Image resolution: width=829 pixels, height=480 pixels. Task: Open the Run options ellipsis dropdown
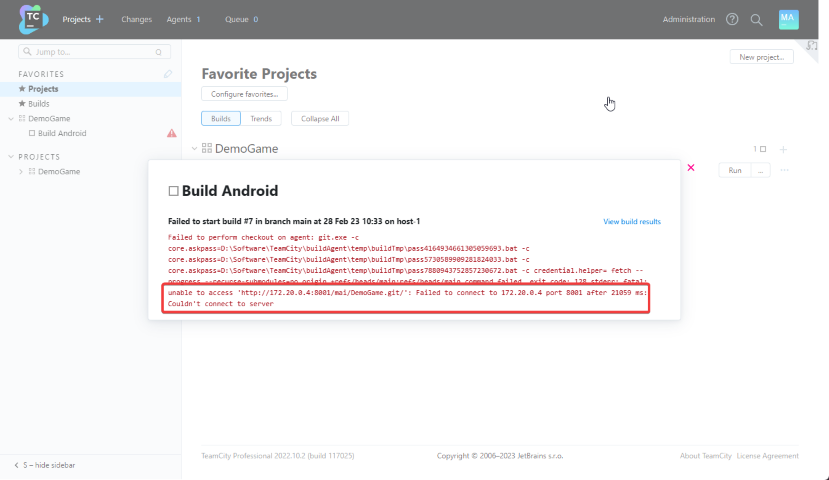tap(761, 171)
